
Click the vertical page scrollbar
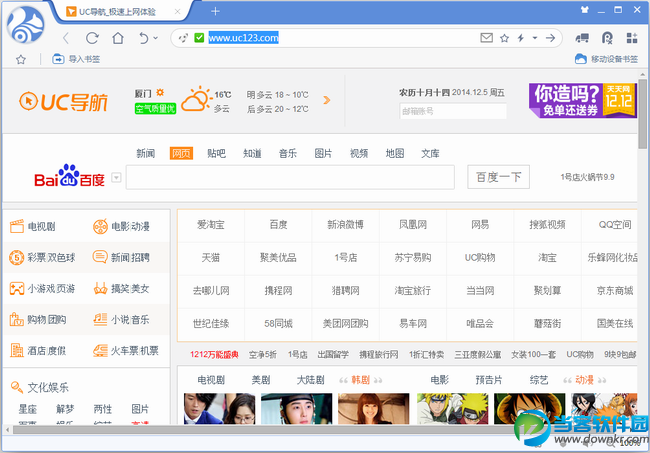pyautogui.click(x=642, y=114)
